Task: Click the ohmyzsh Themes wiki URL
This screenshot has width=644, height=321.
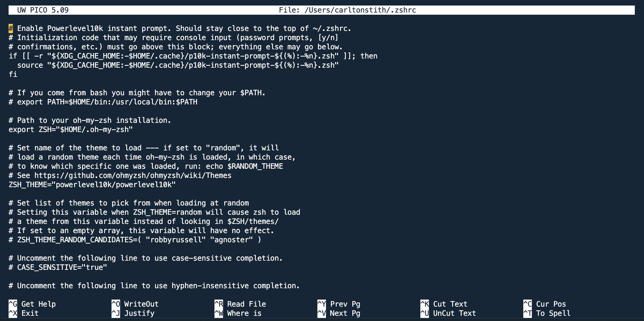Action: tap(133, 176)
